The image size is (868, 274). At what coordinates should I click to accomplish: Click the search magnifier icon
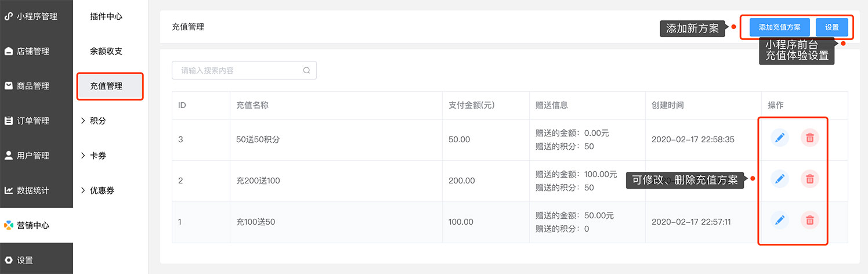(306, 71)
